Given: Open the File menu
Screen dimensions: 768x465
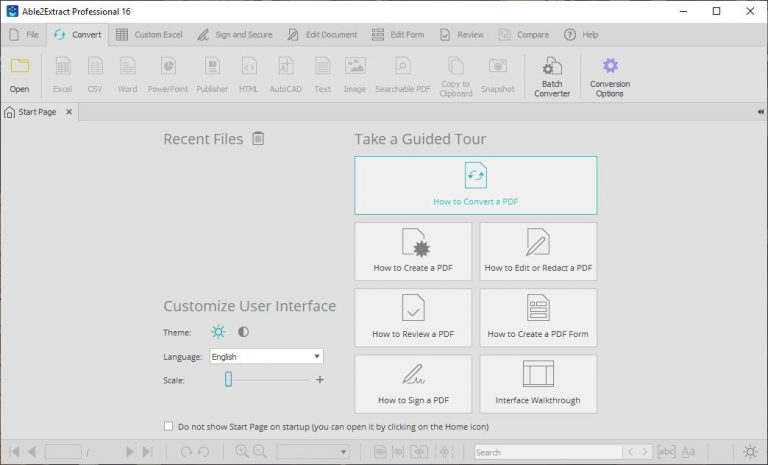Looking at the screenshot, I should 24,35.
